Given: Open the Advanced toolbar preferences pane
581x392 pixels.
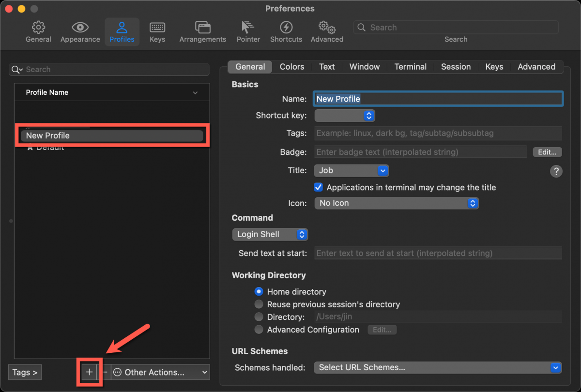Looking at the screenshot, I should (x=327, y=32).
